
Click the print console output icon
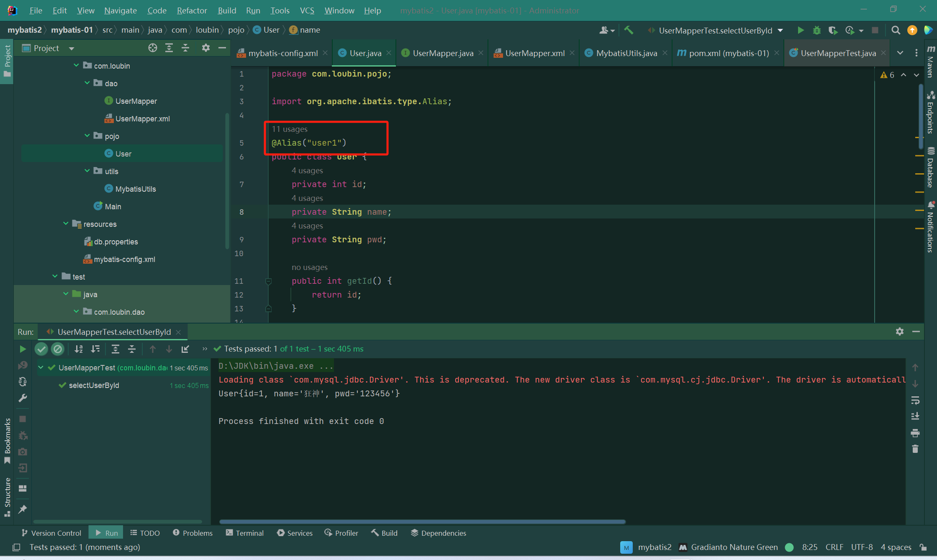(x=915, y=433)
